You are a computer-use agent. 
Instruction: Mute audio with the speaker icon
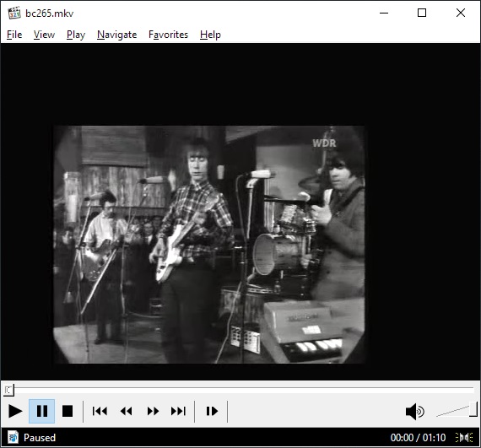(414, 412)
